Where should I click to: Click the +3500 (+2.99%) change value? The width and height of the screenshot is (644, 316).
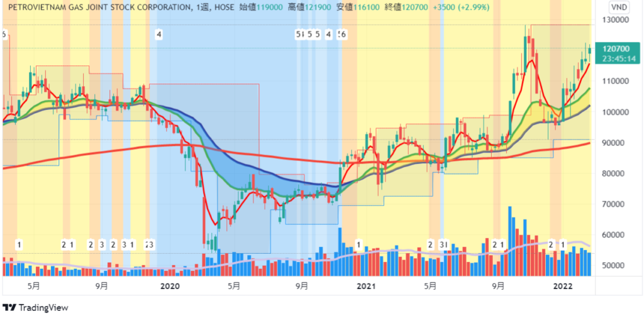(461, 8)
